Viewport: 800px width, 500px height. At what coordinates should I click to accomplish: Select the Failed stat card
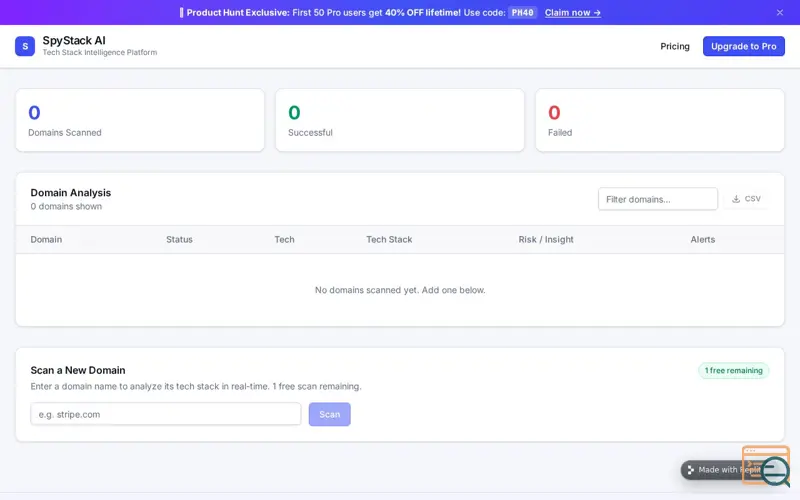[660, 120]
